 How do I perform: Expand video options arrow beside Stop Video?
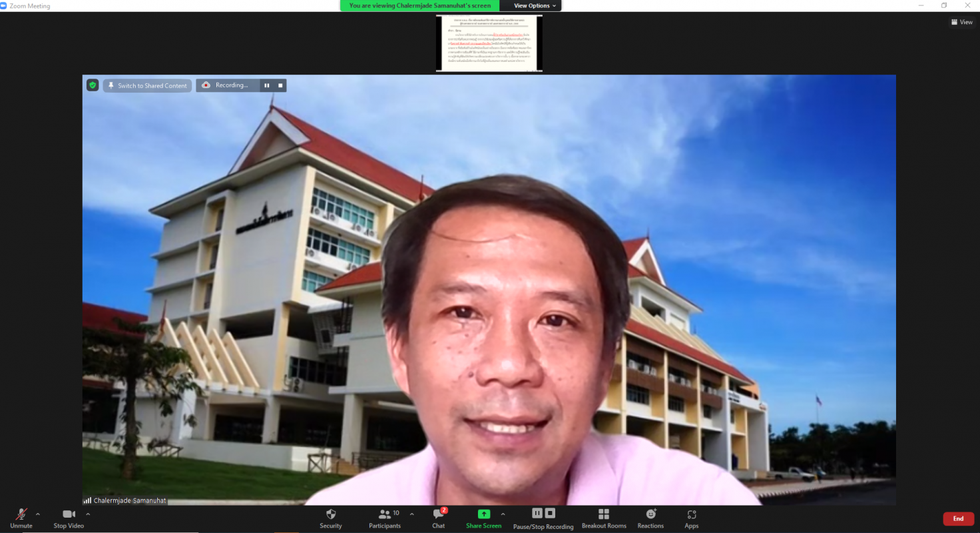[88, 514]
